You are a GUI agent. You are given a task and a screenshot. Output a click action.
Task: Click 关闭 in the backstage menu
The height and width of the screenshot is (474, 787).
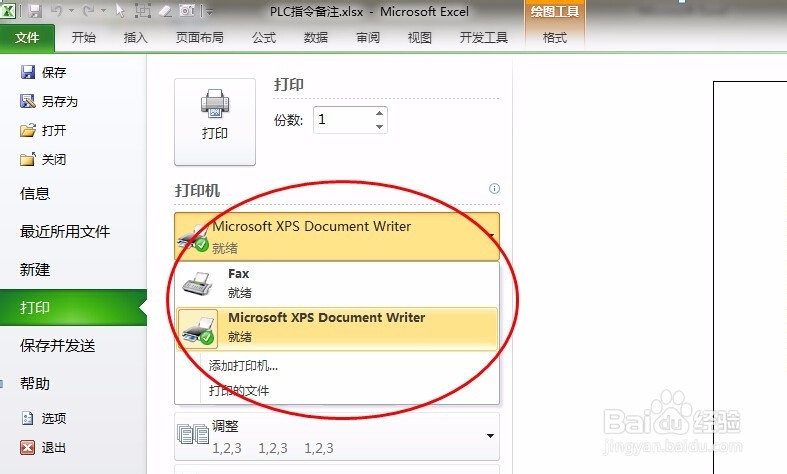point(44,160)
